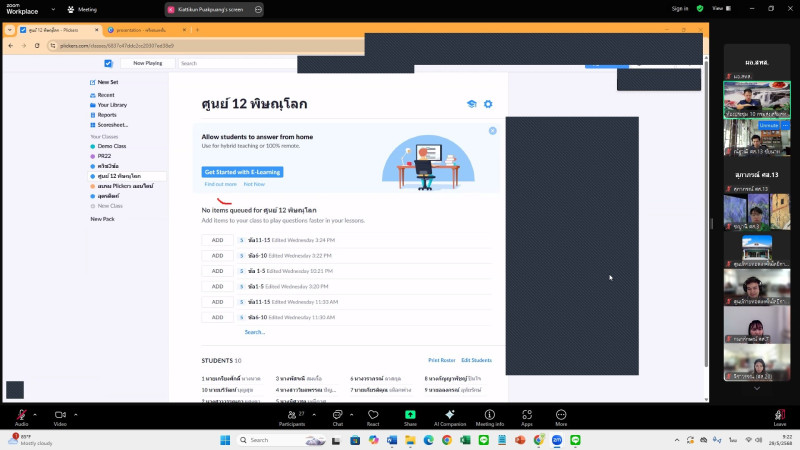Dismiss the E-Learning banner with the X
The width and height of the screenshot is (800, 450).
pos(492,131)
